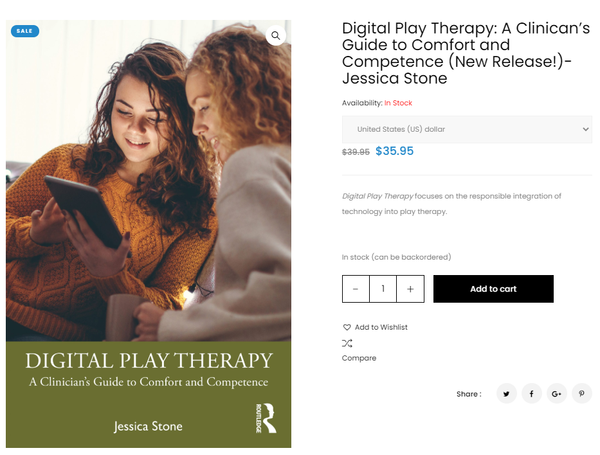Click the blue SALE badge
Viewport: 600px width, 455px height.
[25, 31]
